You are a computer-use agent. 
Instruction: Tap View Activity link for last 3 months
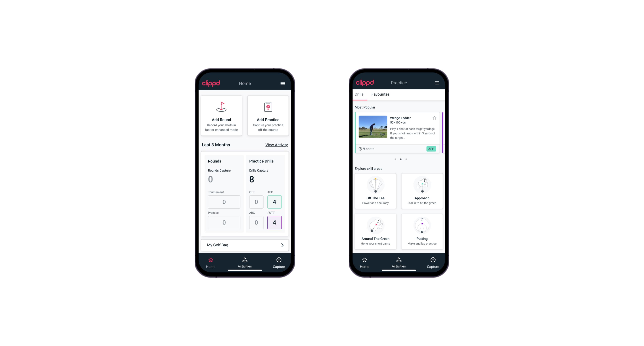tap(276, 145)
